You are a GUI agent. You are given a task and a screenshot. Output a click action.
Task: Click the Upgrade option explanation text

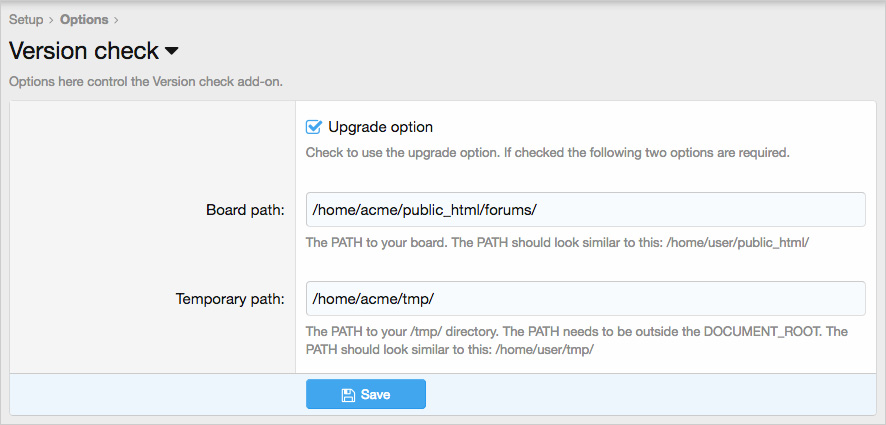click(547, 153)
